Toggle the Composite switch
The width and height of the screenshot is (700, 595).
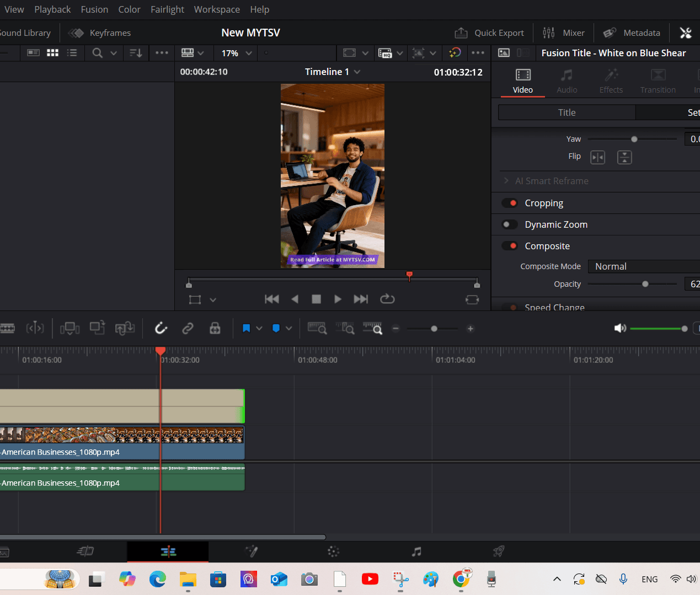pos(510,246)
